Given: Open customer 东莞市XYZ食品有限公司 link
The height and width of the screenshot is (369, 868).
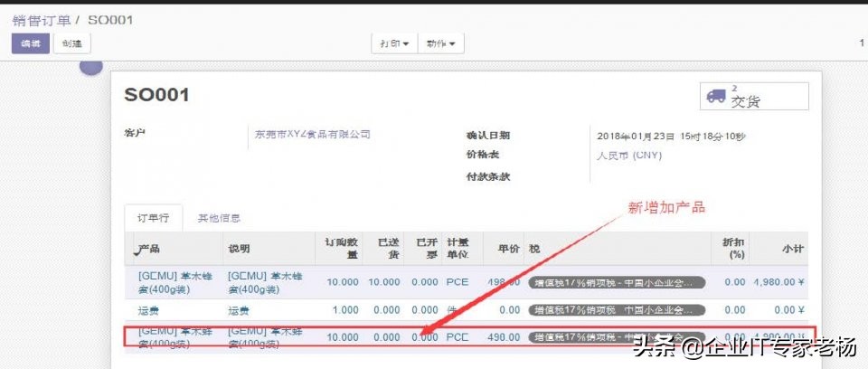Looking at the screenshot, I should click(312, 135).
